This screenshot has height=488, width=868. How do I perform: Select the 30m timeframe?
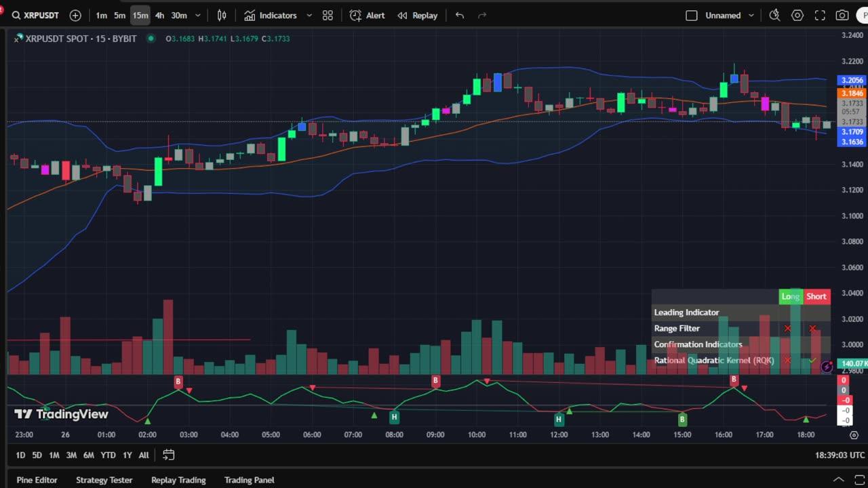[x=179, y=15]
